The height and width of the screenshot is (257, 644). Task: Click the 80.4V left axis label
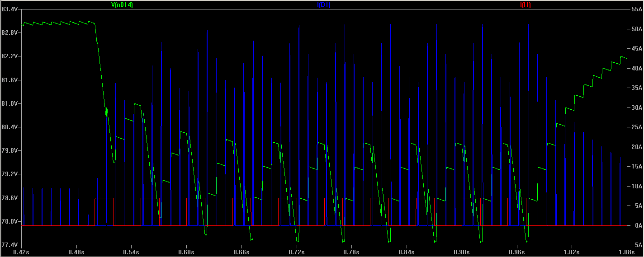tap(9, 127)
